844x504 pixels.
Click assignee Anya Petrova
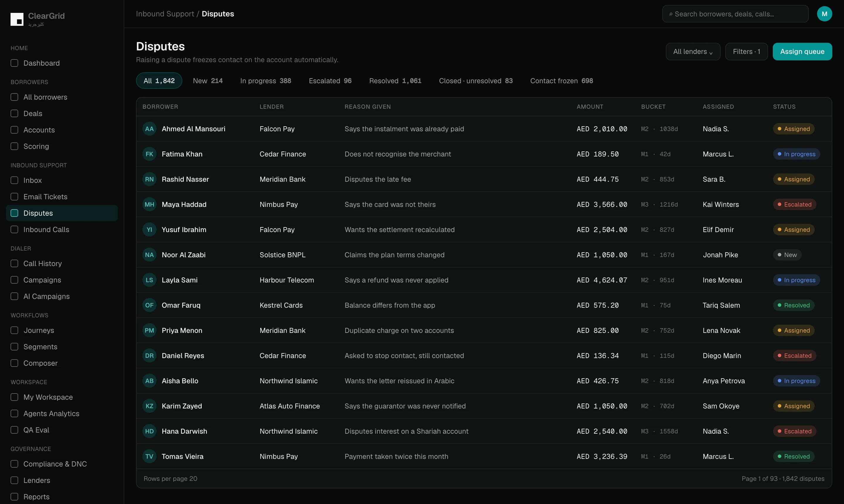[724, 381]
